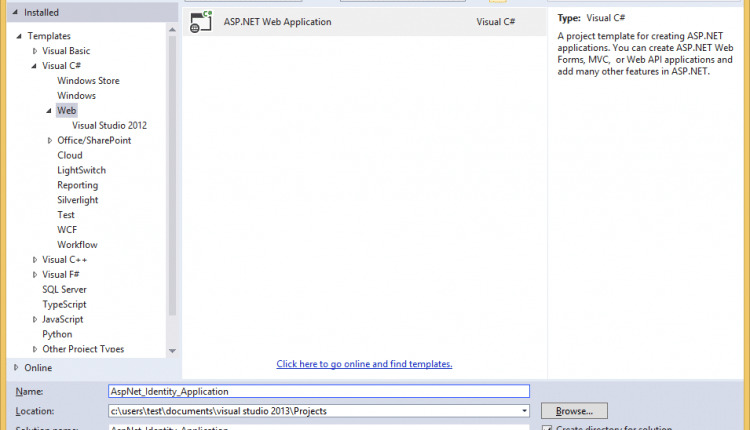This screenshot has width=750, height=430.
Task: Expand the Office/SharePoint node
Action: pyautogui.click(x=49, y=141)
